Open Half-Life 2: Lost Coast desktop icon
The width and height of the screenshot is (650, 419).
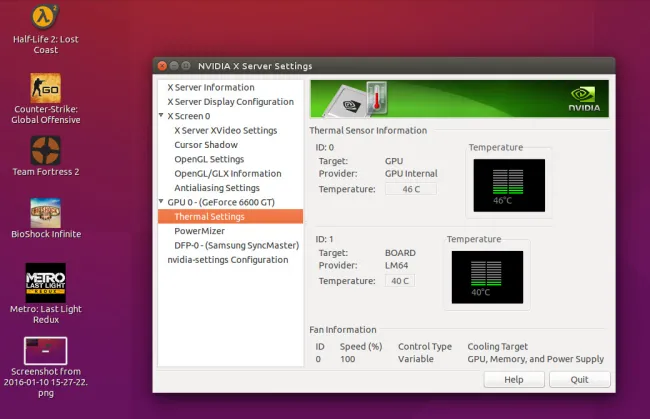46,19
